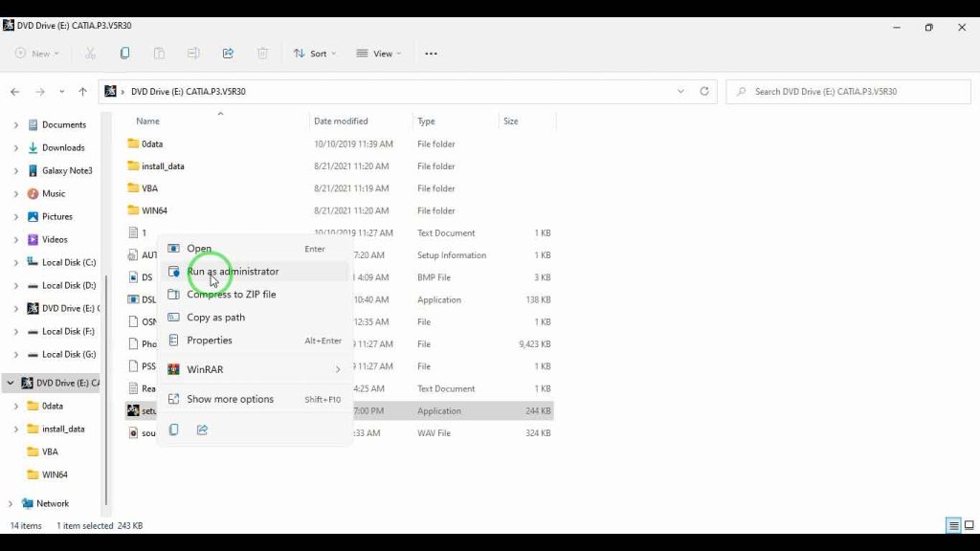Click the share icon at context menu bottom
Image resolution: width=980 pixels, height=551 pixels.
point(202,430)
